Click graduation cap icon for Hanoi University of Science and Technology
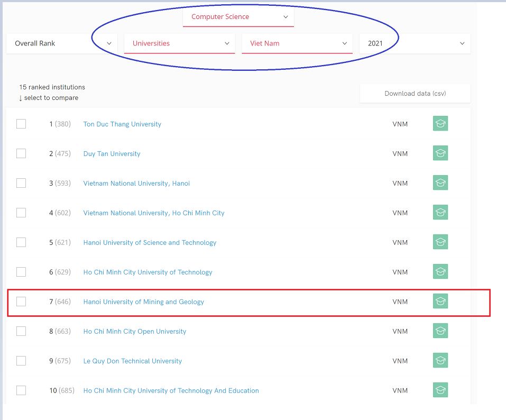506x420 pixels. tap(440, 242)
